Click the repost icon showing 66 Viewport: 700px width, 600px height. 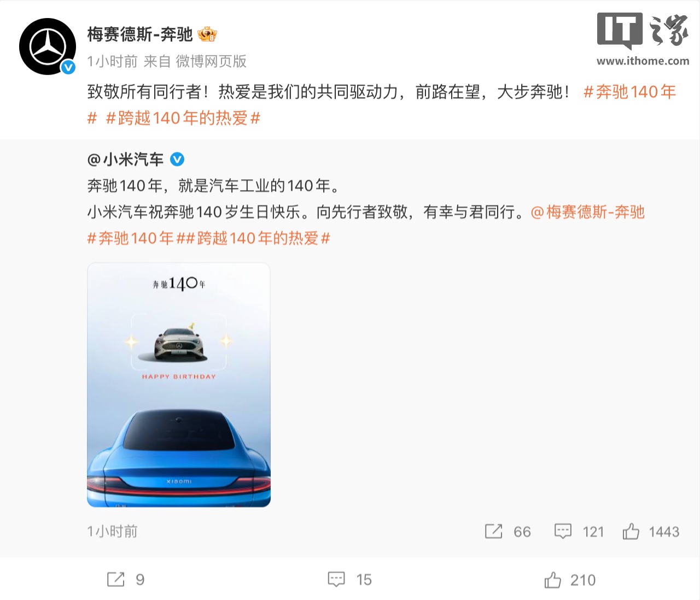tap(493, 531)
